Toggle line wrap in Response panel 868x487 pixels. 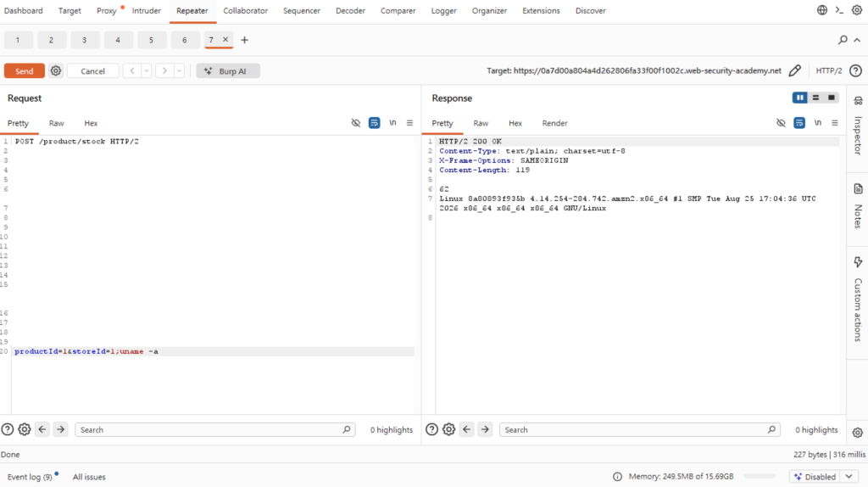click(799, 123)
